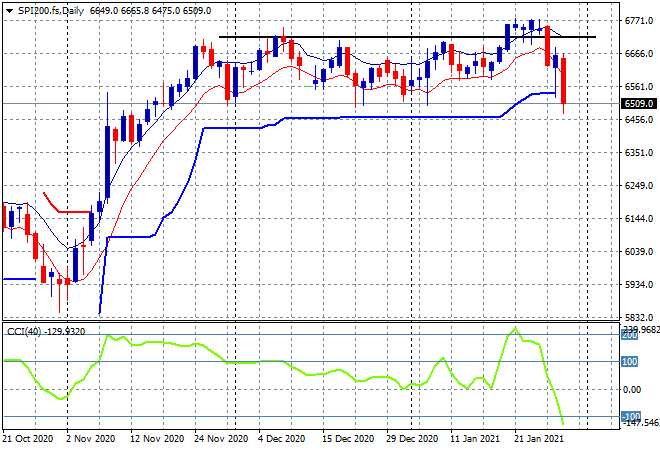Click the OHLC values 6649.0 6665.8 6475.0 6509.0

[150, 11]
